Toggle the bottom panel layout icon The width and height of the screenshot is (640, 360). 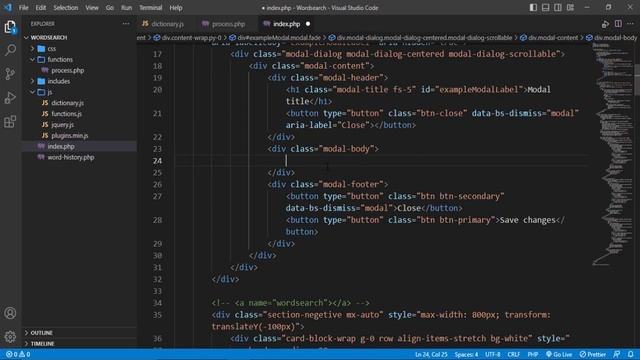coord(545,8)
